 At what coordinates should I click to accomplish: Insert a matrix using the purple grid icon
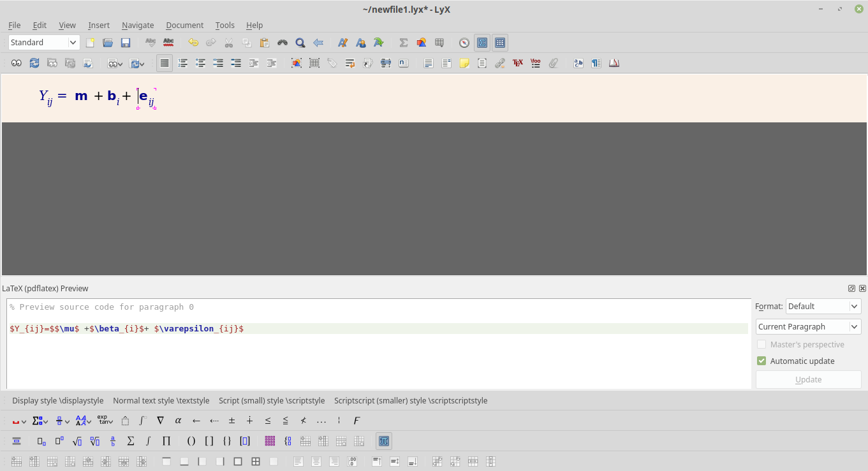(270, 441)
